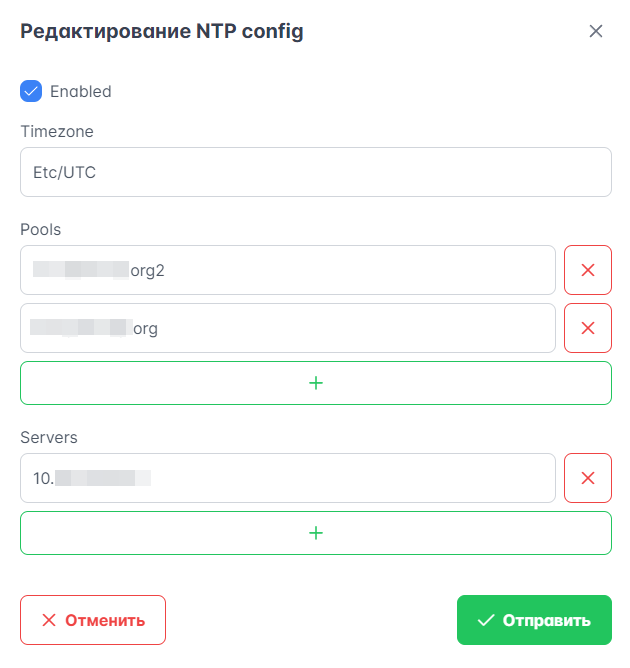This screenshot has width=630, height=668.
Task: Click the checkmark icon inside Отправить
Action: (486, 620)
